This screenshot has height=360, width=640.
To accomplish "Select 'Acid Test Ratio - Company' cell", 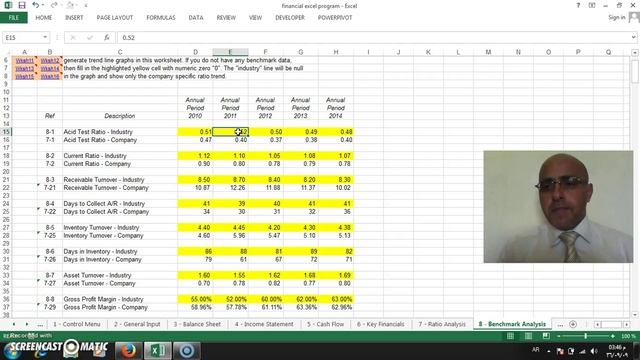I will click(120, 140).
